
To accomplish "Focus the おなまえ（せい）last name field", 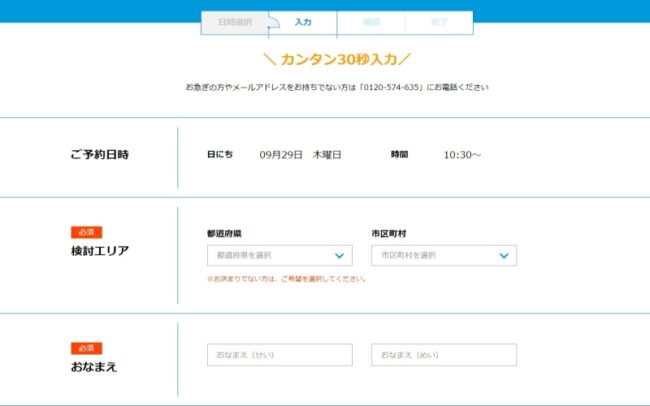I will (x=280, y=355).
